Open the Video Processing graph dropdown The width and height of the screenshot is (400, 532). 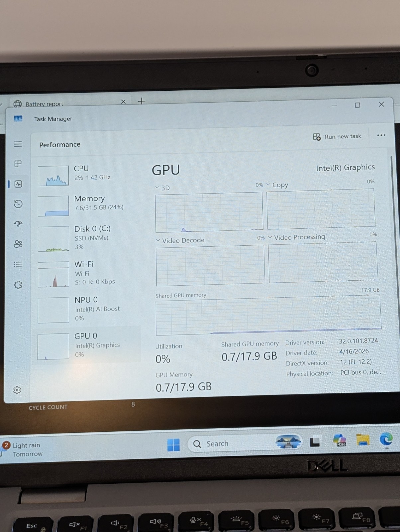pos(270,237)
